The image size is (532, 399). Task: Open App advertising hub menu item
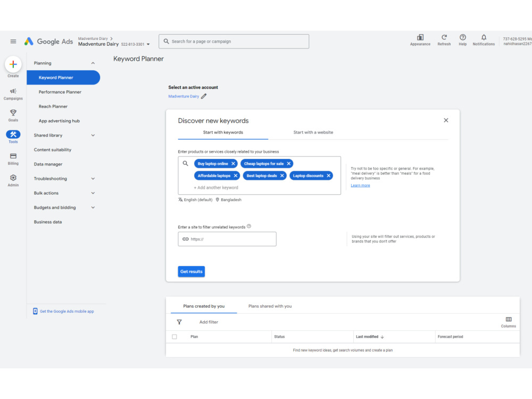[60, 121]
